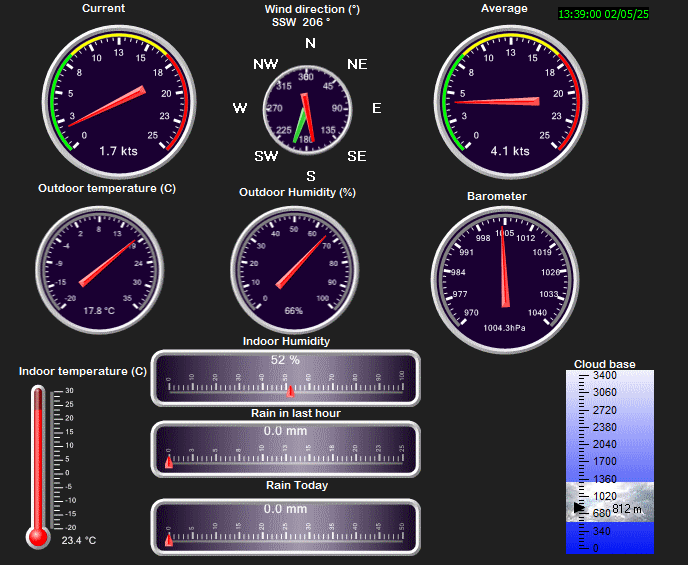Click the '23.4 °C' indoor temperature value
688x565 pixels.
[x=79, y=540]
